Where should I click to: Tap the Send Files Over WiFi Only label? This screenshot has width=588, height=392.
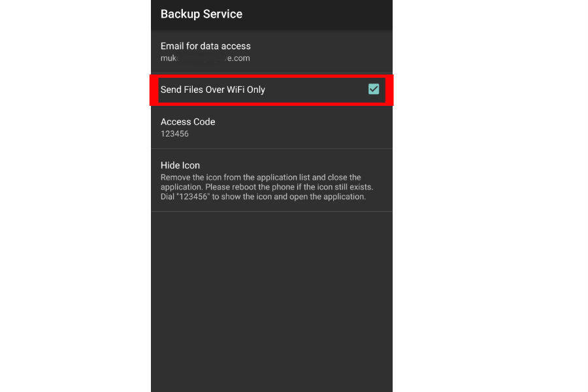(212, 90)
